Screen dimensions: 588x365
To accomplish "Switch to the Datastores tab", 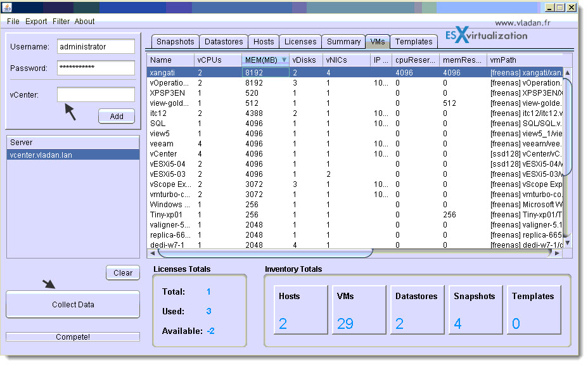I will 224,42.
